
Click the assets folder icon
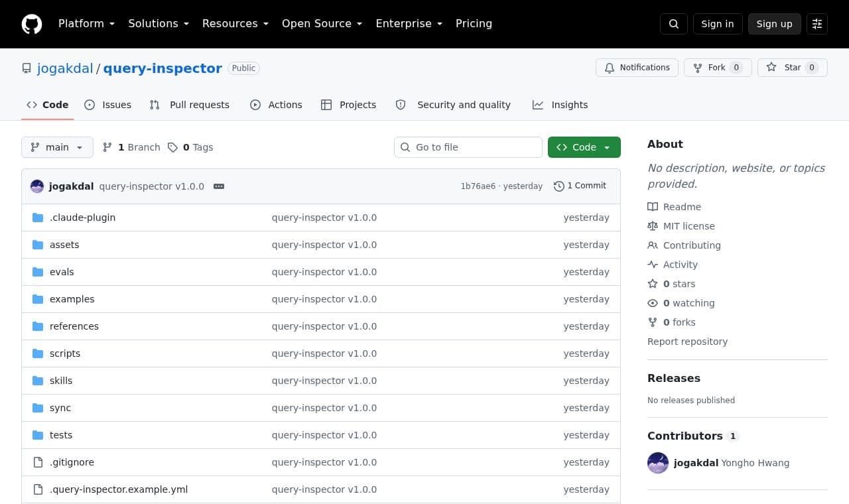pos(38,245)
